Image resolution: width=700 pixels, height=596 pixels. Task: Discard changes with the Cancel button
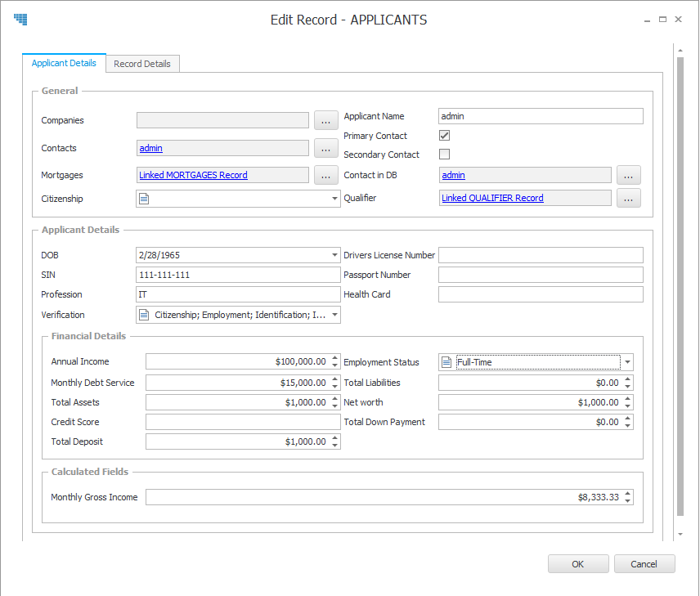(644, 564)
